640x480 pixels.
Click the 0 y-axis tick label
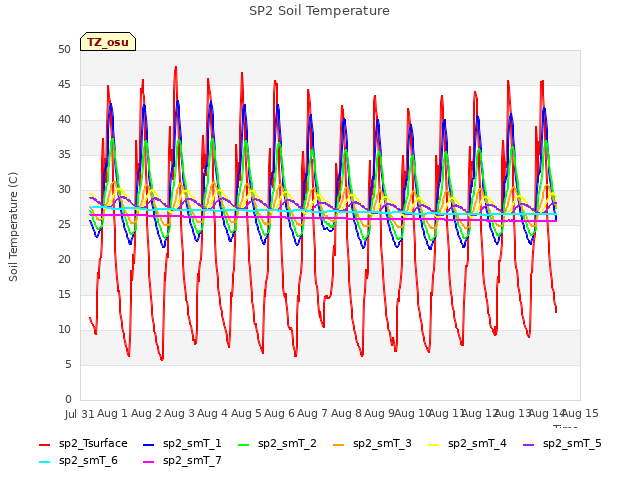tap(68, 399)
